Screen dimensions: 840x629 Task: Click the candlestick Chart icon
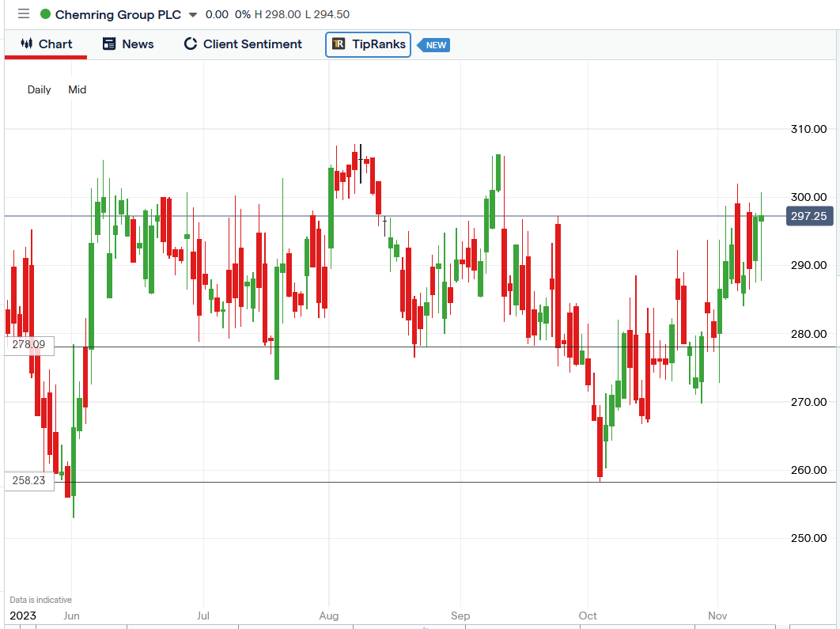coord(26,44)
